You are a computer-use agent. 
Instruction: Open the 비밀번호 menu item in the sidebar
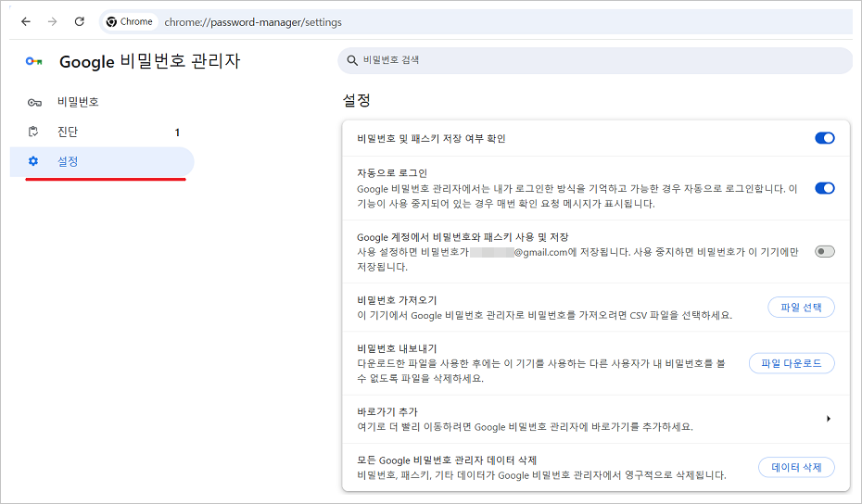[x=102, y=102]
